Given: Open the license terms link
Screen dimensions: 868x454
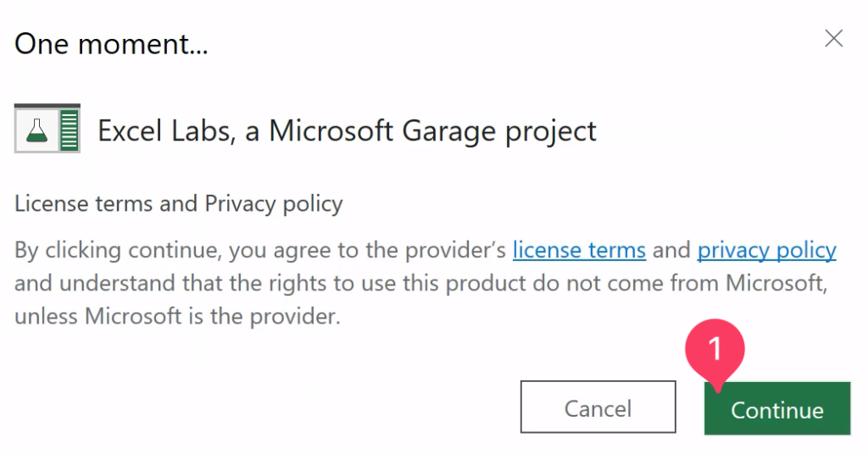Looking at the screenshot, I should (579, 251).
